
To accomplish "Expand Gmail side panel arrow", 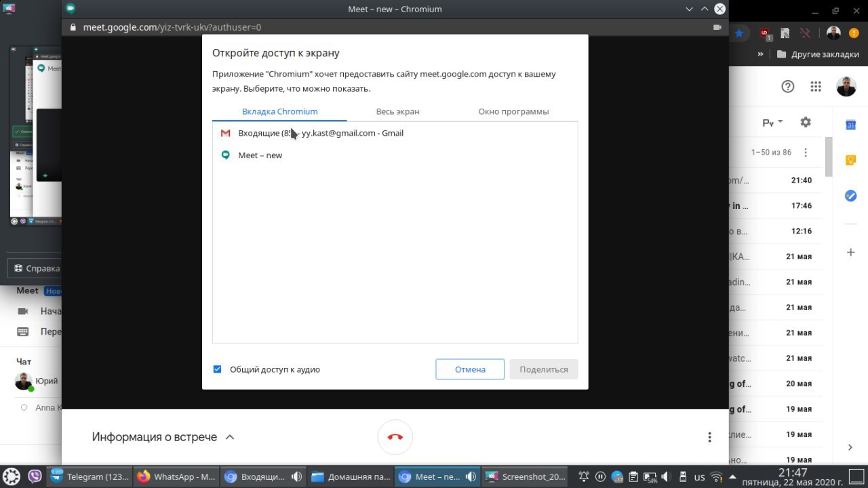I will click(x=850, y=447).
